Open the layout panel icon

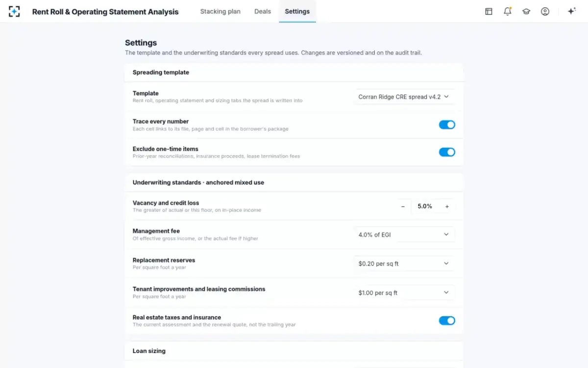489,11
